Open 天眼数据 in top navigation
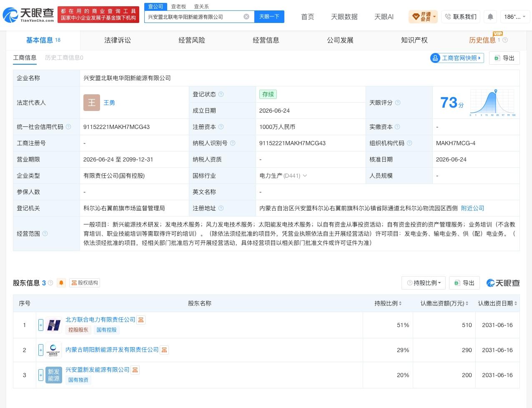The width and height of the screenshot is (532, 408). 344,17
